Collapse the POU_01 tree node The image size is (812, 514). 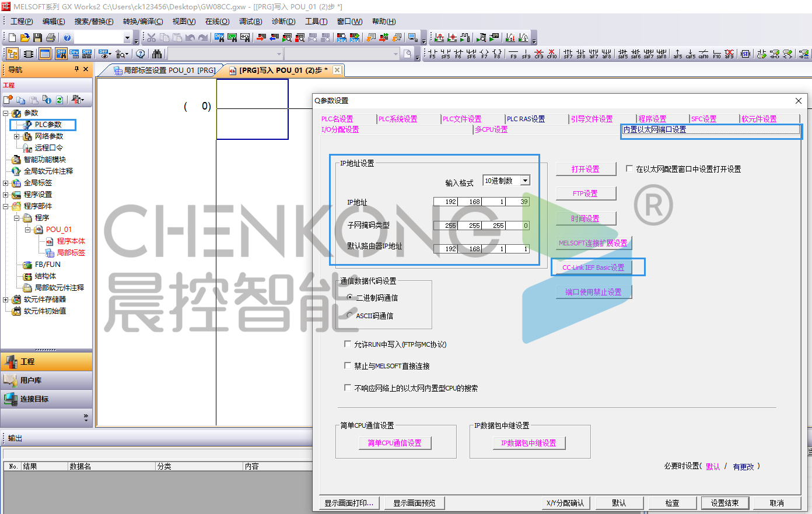point(28,230)
